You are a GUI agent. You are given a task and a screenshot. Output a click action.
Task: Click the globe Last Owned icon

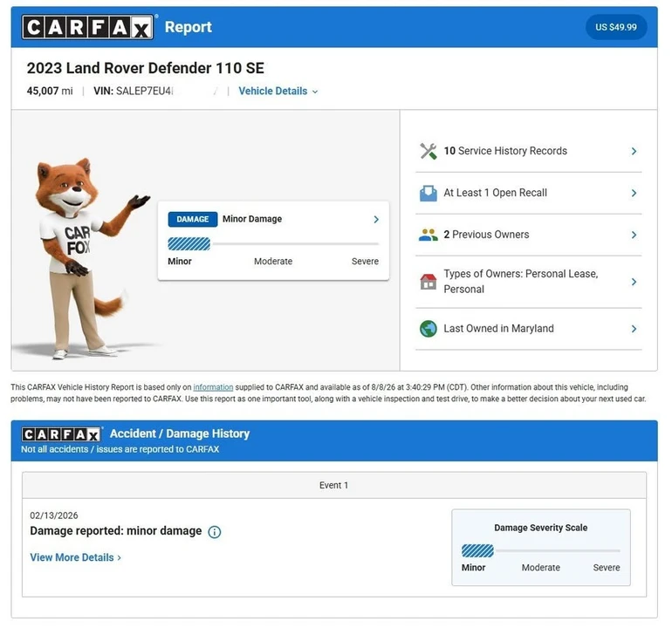click(x=428, y=329)
